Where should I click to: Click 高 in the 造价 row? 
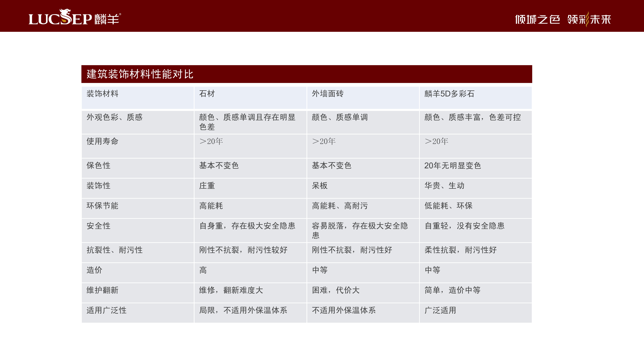point(203,270)
